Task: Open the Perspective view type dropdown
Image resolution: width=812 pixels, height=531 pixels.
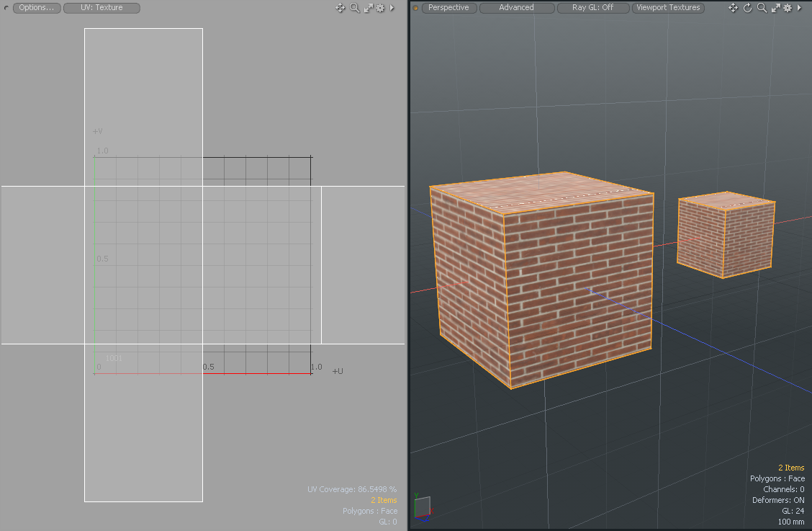Action: pos(448,8)
